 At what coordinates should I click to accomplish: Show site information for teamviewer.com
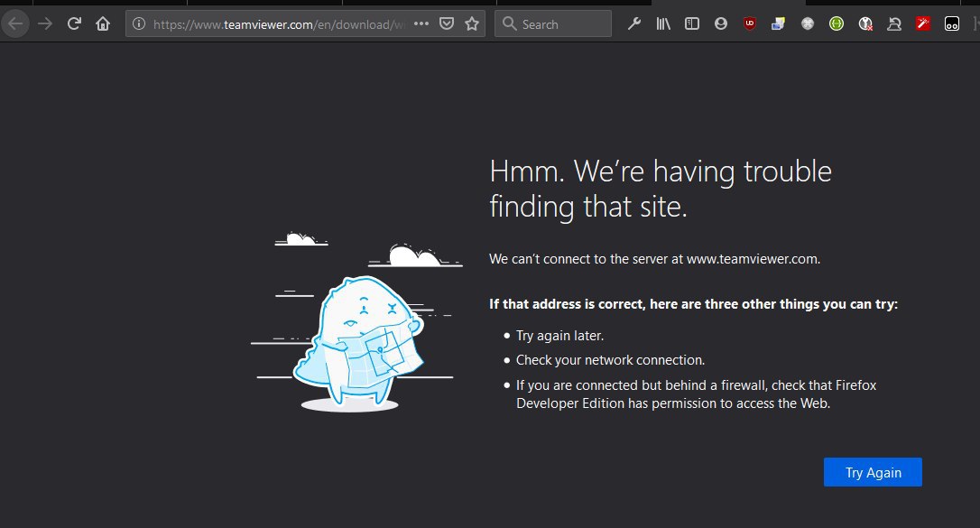tap(139, 24)
